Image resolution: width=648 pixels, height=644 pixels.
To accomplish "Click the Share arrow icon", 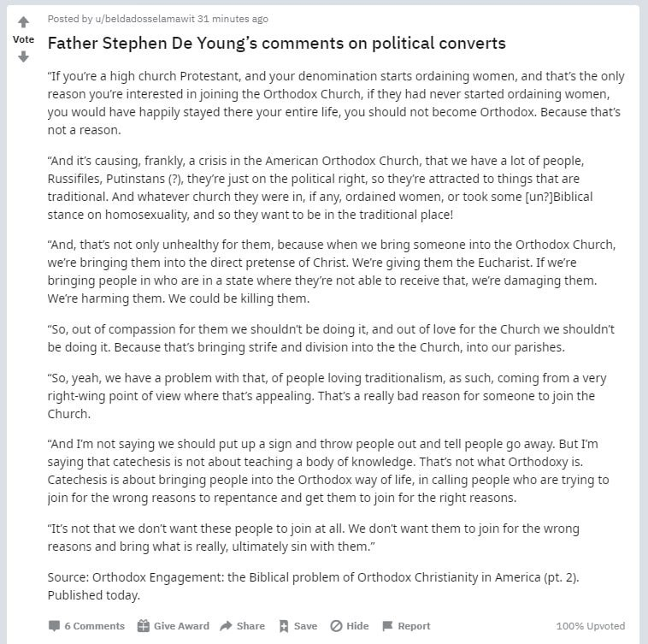I will tap(226, 626).
